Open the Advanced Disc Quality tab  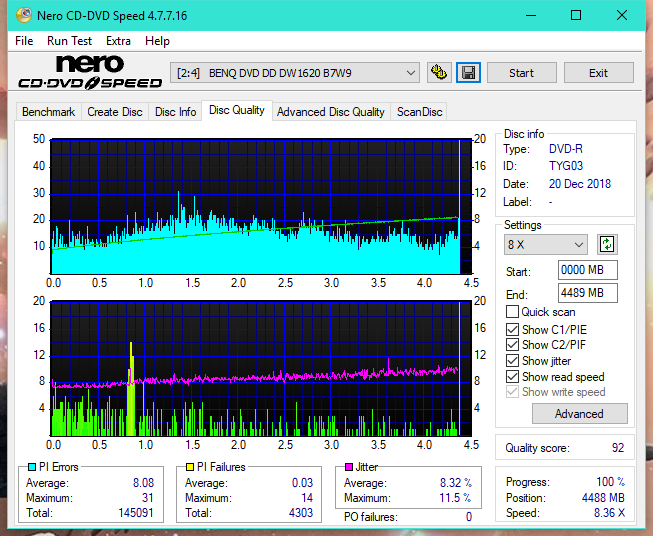[x=331, y=112]
